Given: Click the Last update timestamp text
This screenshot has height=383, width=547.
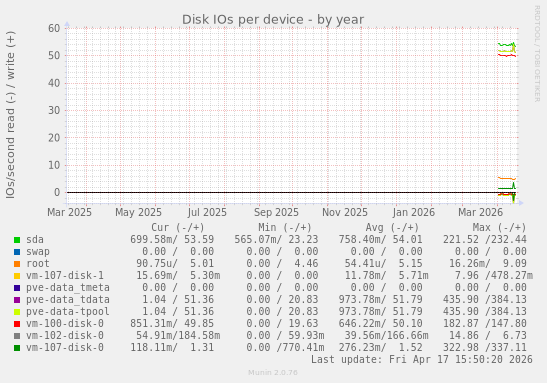Looking at the screenshot, I should [422, 359].
